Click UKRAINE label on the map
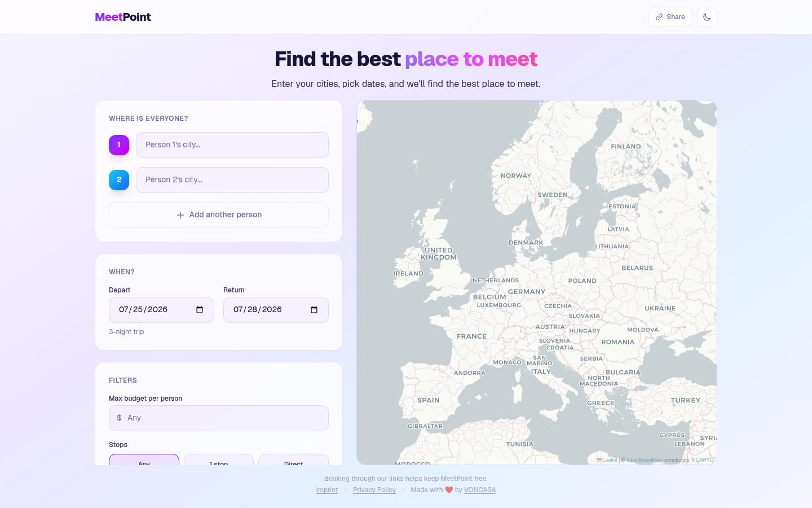 coord(660,309)
